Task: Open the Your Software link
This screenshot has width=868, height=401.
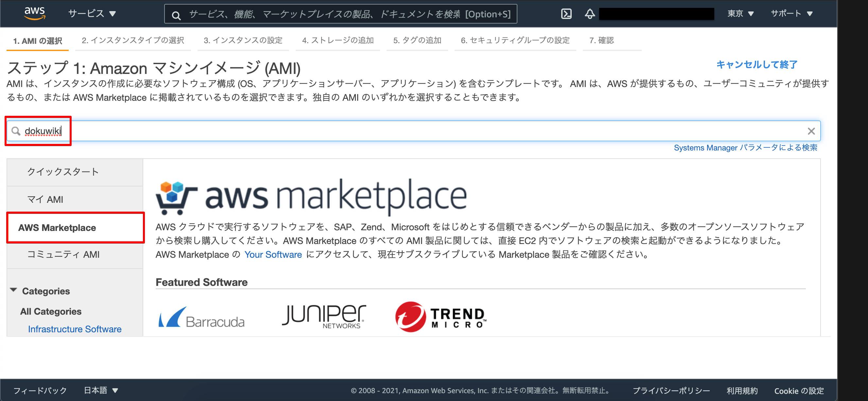Action: (273, 254)
